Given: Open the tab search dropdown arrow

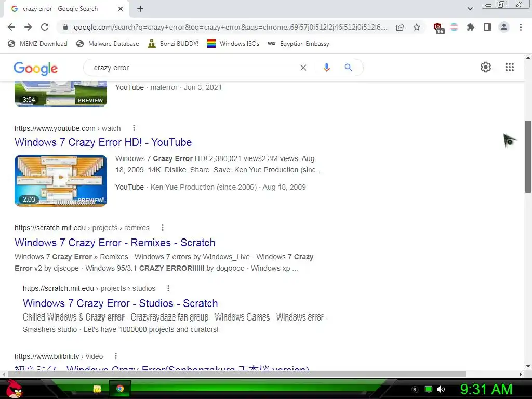Looking at the screenshot, I should 470,9.
